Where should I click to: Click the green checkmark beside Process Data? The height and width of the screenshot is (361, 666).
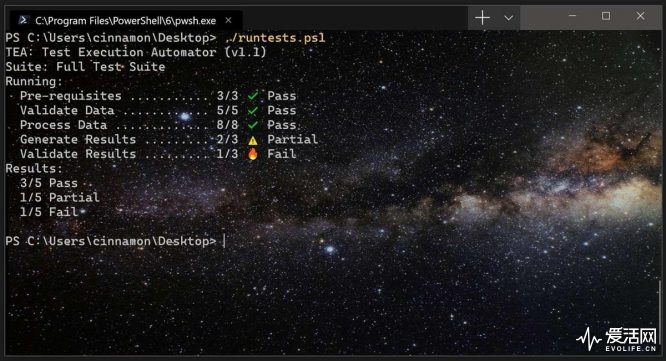click(x=253, y=125)
